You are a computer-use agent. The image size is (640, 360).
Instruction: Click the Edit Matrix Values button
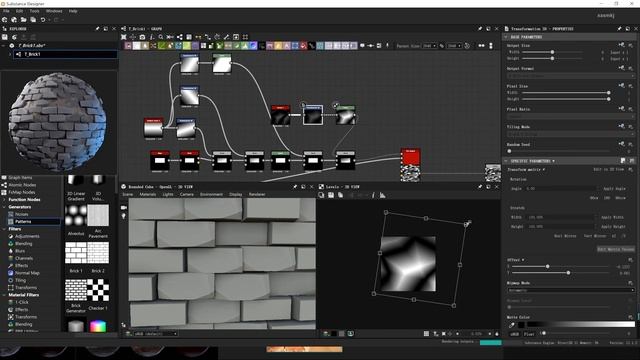[616, 249]
